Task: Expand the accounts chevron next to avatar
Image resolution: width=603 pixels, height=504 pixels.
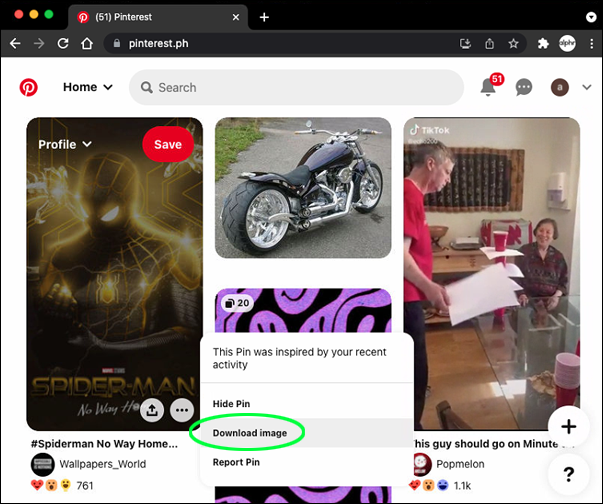Action: point(586,87)
